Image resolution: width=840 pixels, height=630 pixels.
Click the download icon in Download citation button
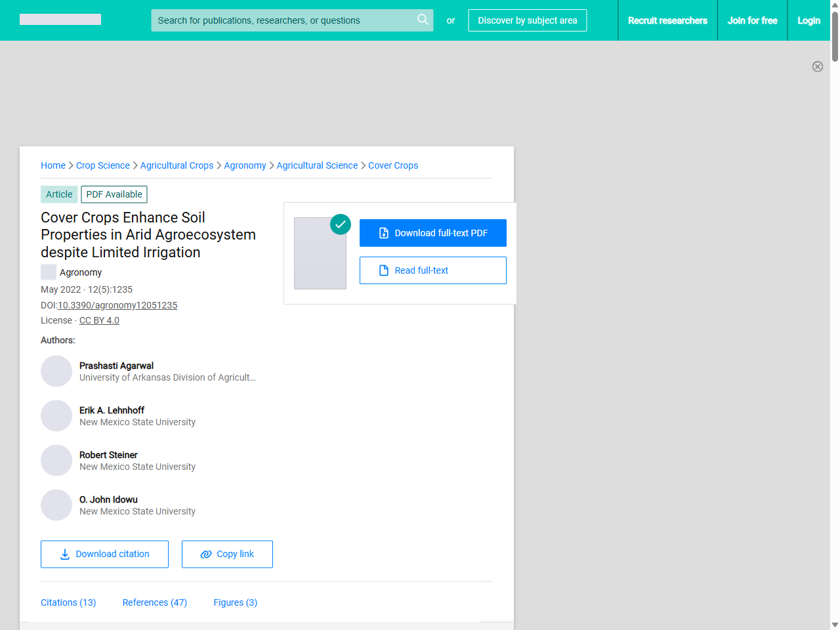coord(65,555)
